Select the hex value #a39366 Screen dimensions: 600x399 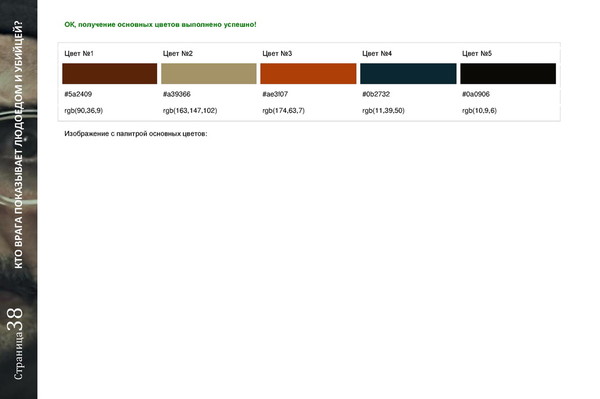[x=177, y=94]
